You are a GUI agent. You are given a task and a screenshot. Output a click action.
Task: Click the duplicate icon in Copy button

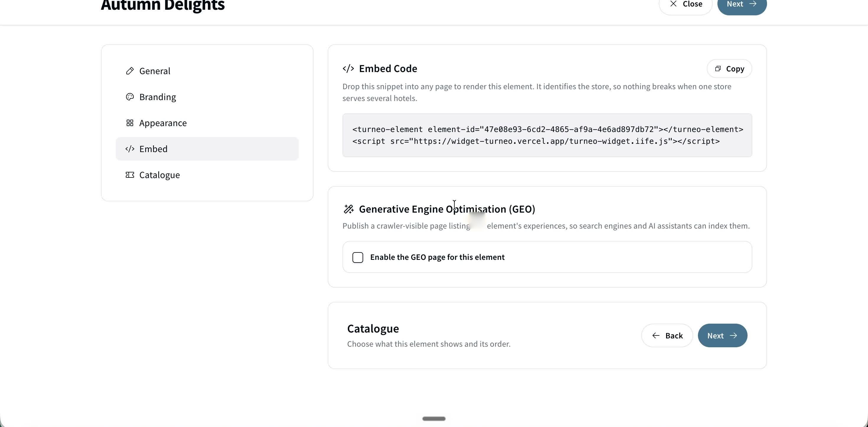point(718,69)
